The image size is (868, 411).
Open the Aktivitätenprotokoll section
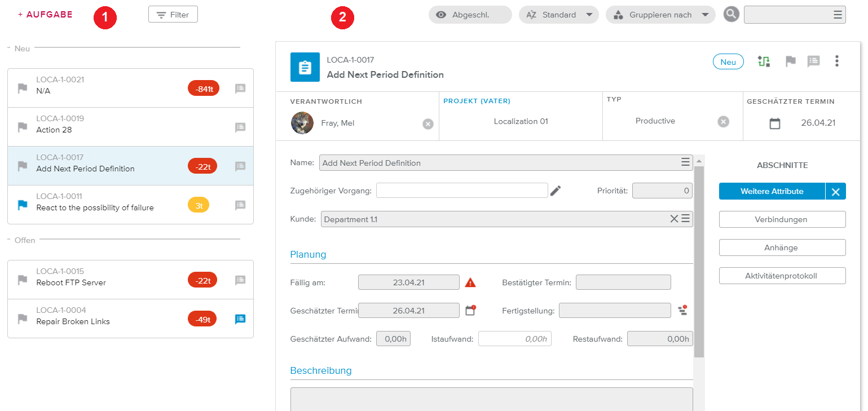pyautogui.click(x=782, y=276)
